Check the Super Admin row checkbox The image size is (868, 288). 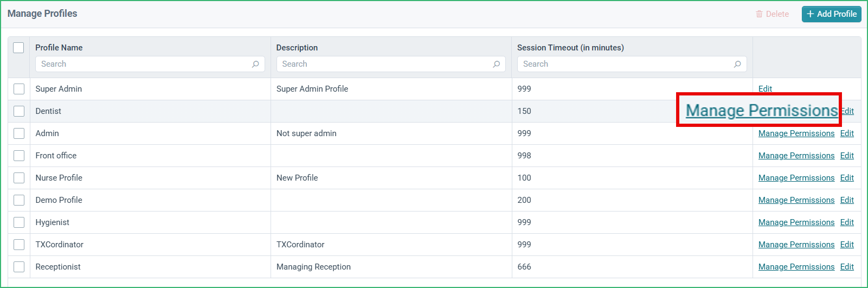point(19,89)
